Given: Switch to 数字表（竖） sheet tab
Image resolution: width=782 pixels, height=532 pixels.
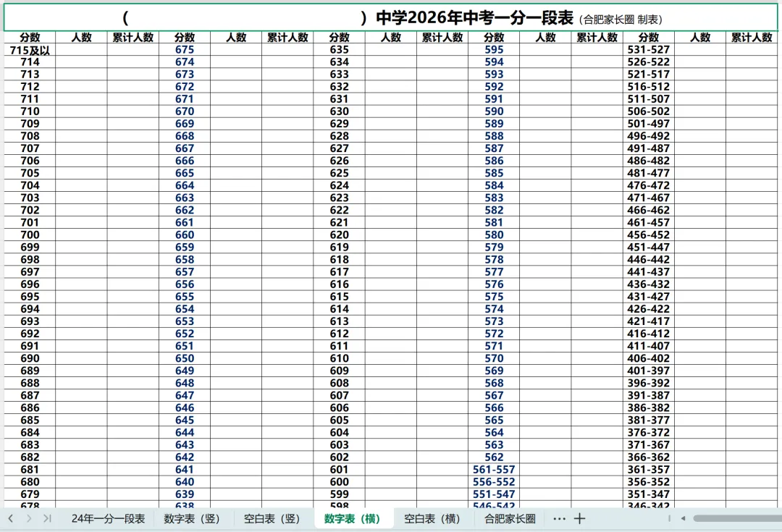Looking at the screenshot, I should pos(192,518).
